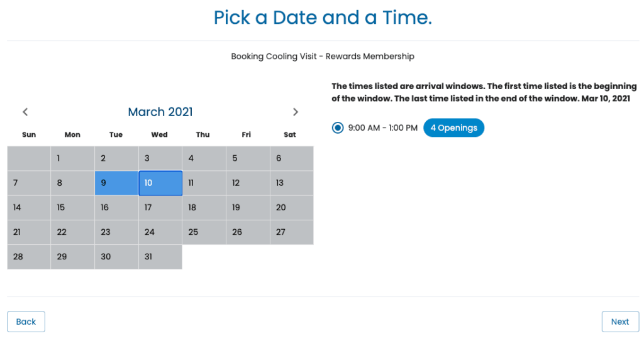The image size is (644, 341).
Task: Pick March 17 in the calendar
Action: pos(160,208)
